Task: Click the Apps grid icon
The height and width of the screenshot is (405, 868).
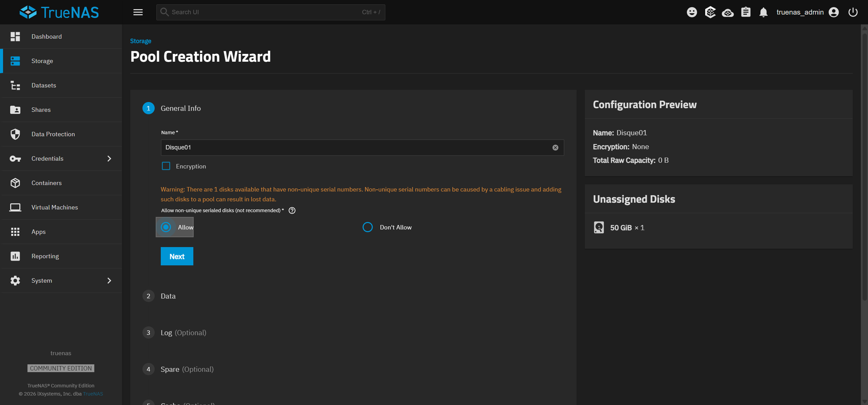Action: pos(15,232)
